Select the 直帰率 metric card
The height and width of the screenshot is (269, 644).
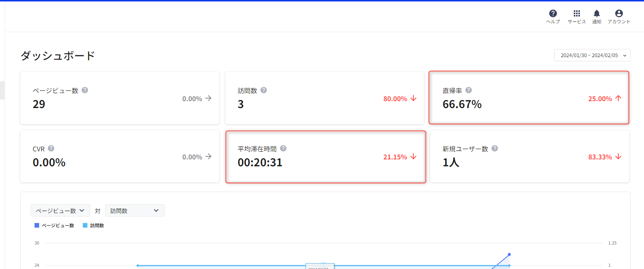tap(528, 98)
